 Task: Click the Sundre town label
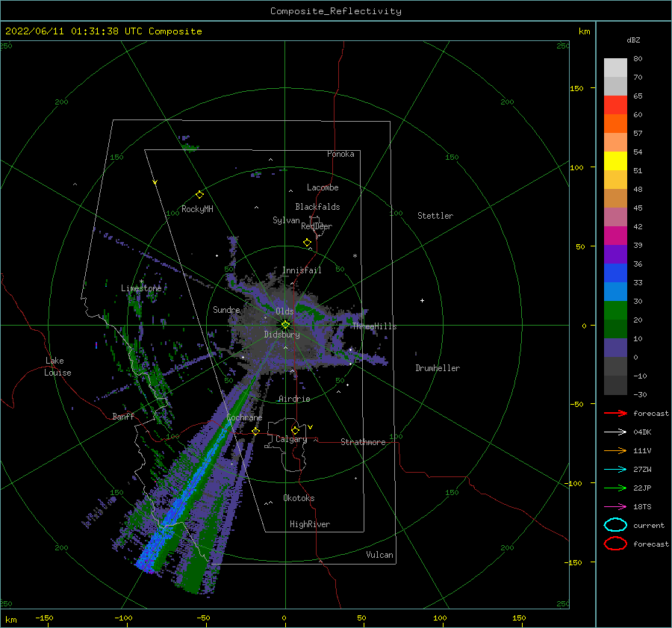tap(226, 309)
